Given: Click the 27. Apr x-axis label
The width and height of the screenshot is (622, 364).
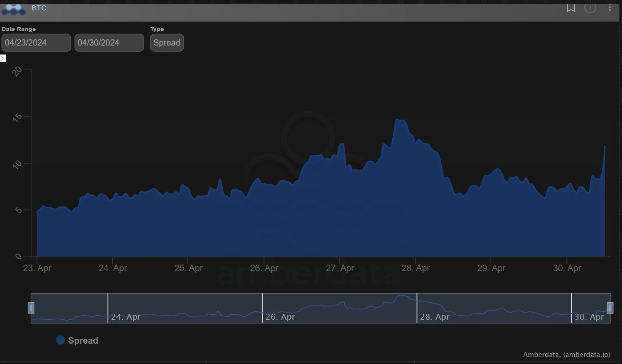Looking at the screenshot, I should [x=340, y=268].
